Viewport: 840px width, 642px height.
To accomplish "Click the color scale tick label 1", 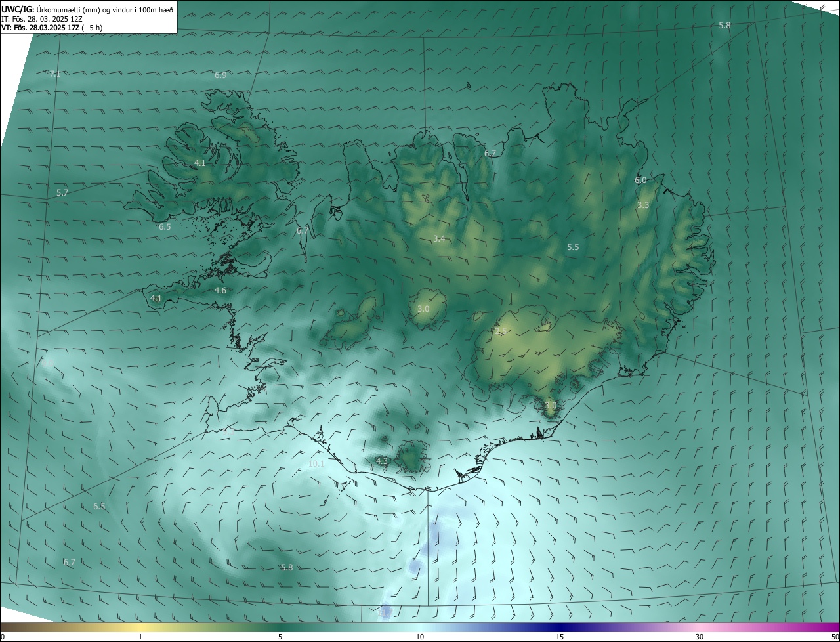I will click(140, 637).
